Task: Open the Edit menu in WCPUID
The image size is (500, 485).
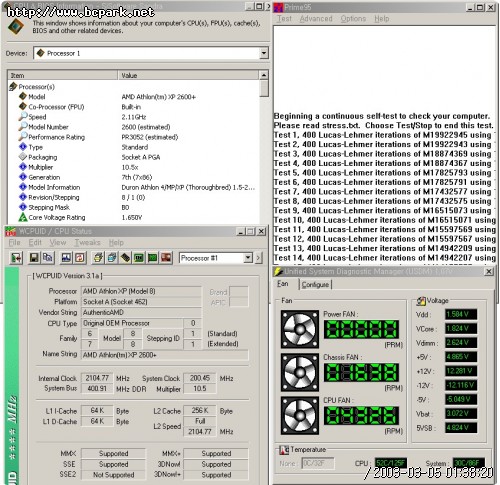Action: (x=35, y=242)
